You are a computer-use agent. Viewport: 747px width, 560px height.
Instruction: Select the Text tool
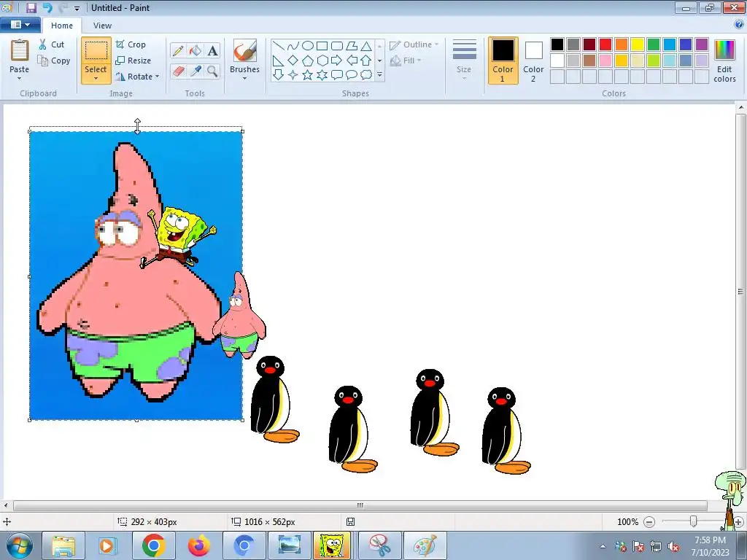coord(212,50)
